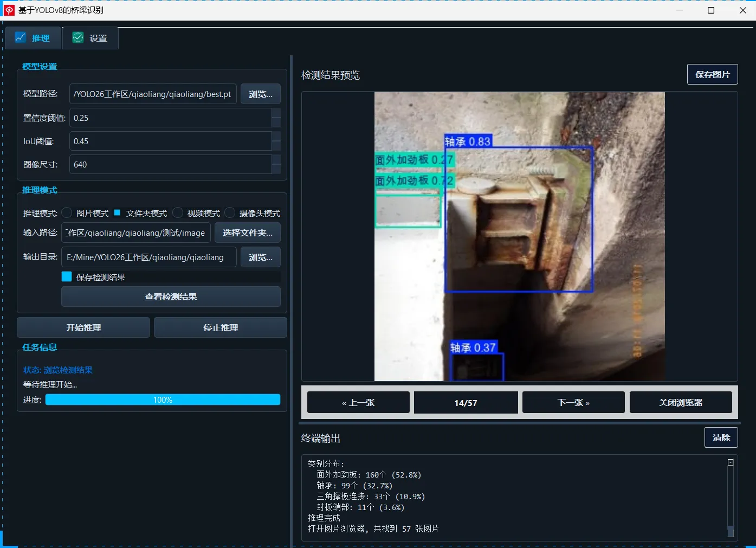
Task: Choose 摄像头模式 radio option
Action: (x=230, y=213)
